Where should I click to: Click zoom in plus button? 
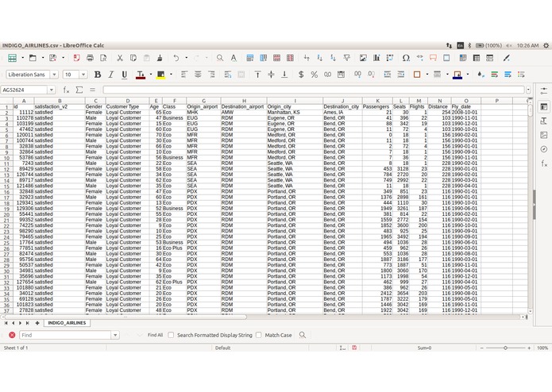point(529,348)
